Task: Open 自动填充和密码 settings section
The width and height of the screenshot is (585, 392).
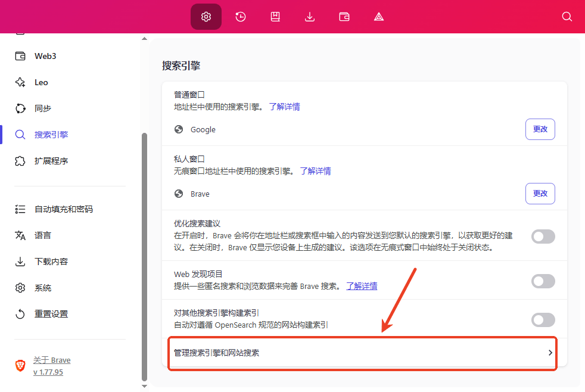Action: coord(63,209)
